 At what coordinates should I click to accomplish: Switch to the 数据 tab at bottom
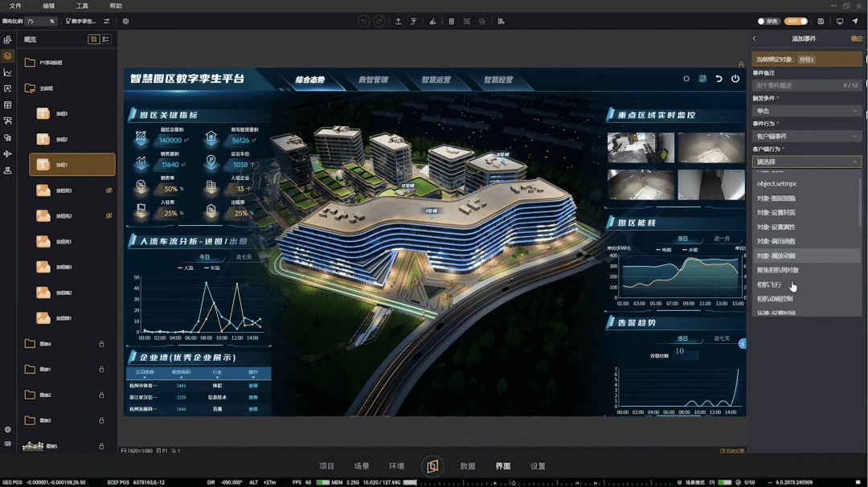(x=468, y=466)
